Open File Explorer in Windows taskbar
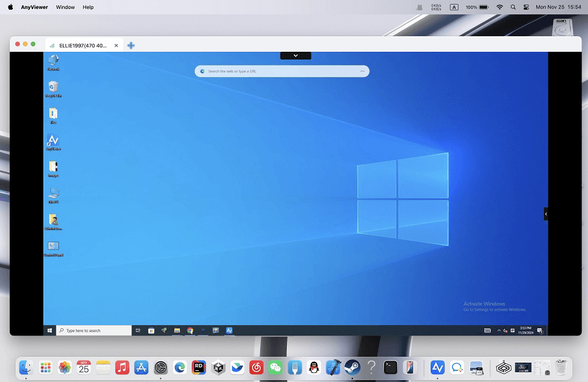This screenshot has width=588, height=382. [x=177, y=330]
